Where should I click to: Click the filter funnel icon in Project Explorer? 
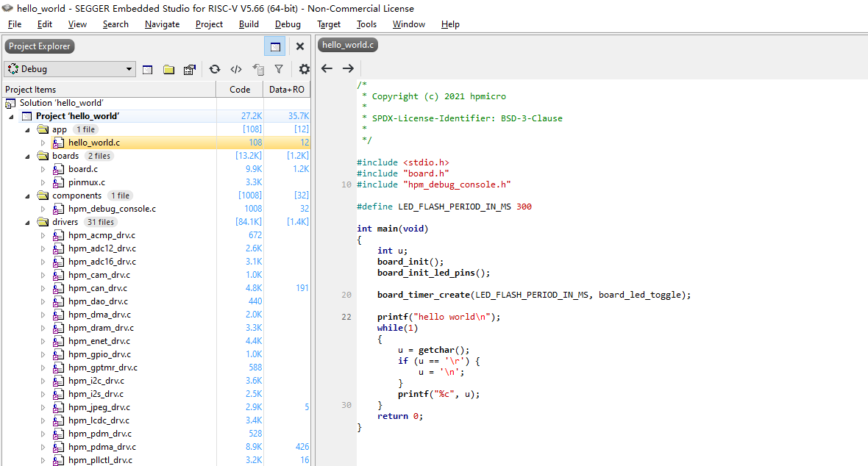point(279,69)
